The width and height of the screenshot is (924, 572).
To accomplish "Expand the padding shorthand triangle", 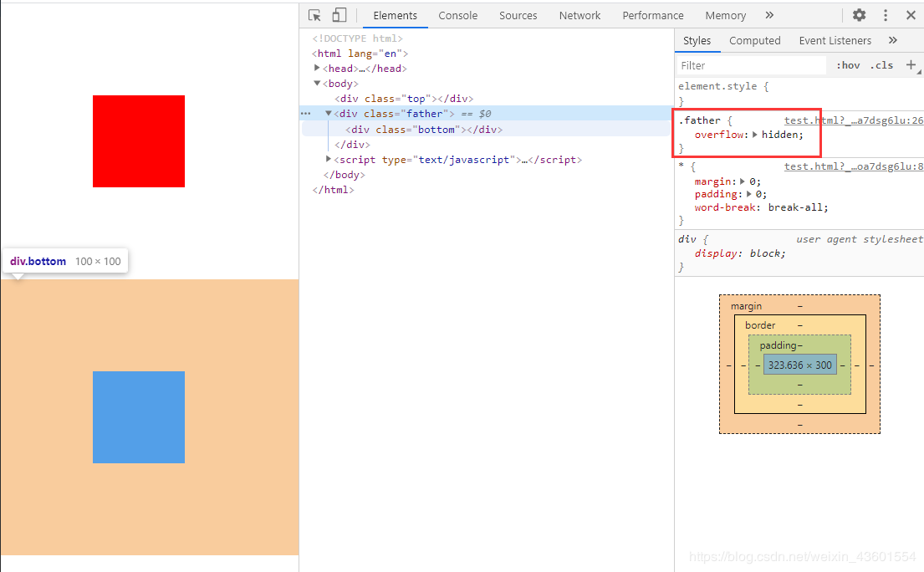I will point(749,194).
